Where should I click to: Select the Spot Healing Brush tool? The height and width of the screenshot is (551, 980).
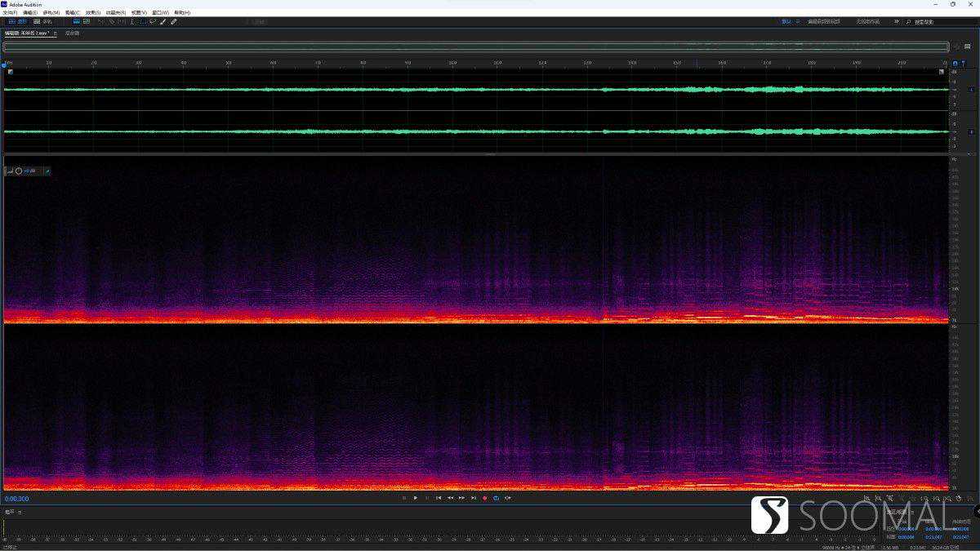coord(173,22)
